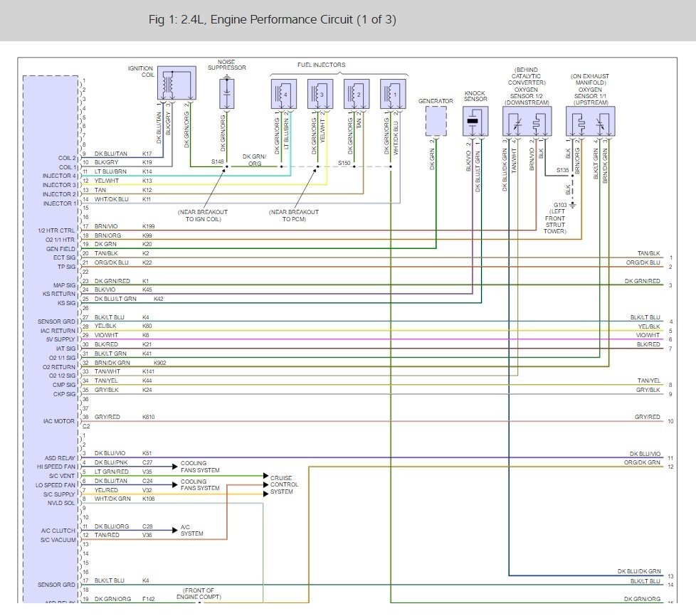Click the 'MAP SIG' pin name
Image resolution: width=696 pixels, height=616 pixels.
click(x=64, y=285)
